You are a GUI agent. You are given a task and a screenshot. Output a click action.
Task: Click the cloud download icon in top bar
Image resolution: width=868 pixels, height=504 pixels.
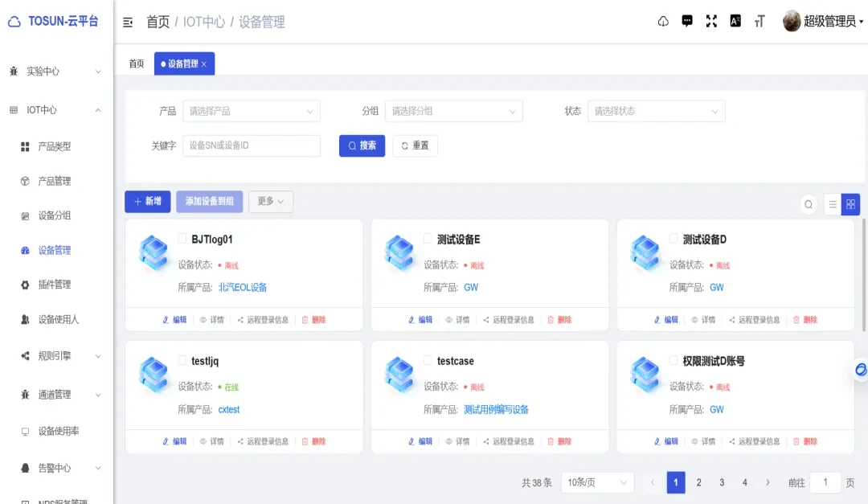[x=663, y=21]
